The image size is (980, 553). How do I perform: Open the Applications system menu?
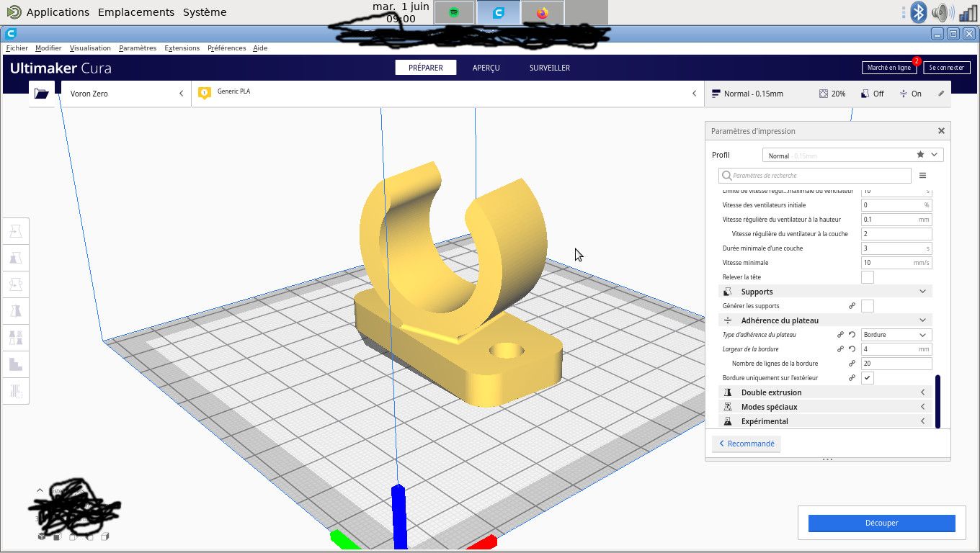[58, 12]
